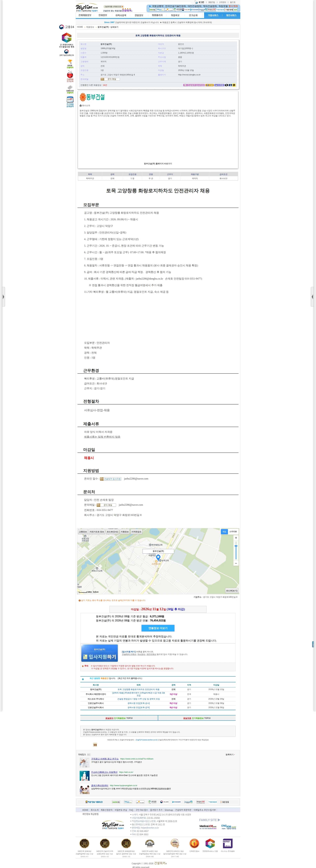Image resolution: width=316 pixels, height=868 pixels.
Task: Open 구직광고 마케팅 광고 연구소 ad thumbnail
Action: point(85,762)
